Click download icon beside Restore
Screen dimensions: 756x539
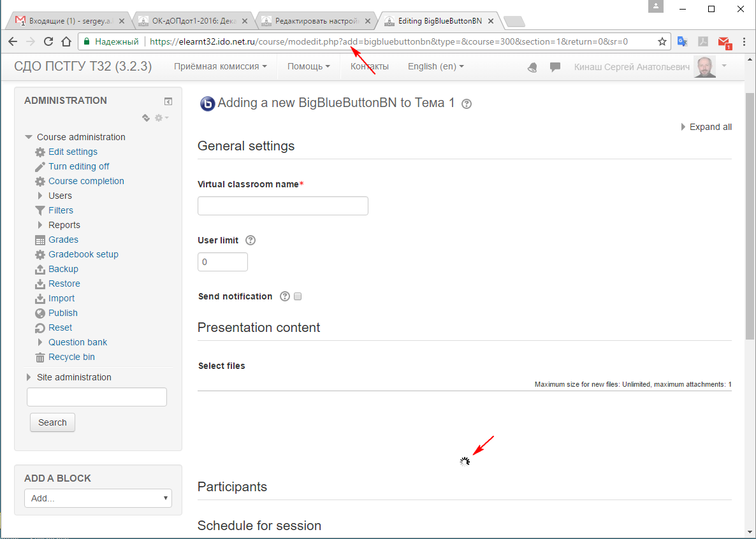tap(40, 284)
